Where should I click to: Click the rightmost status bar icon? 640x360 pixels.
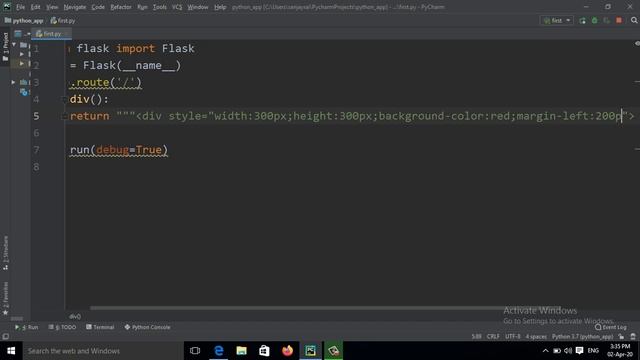[633, 337]
